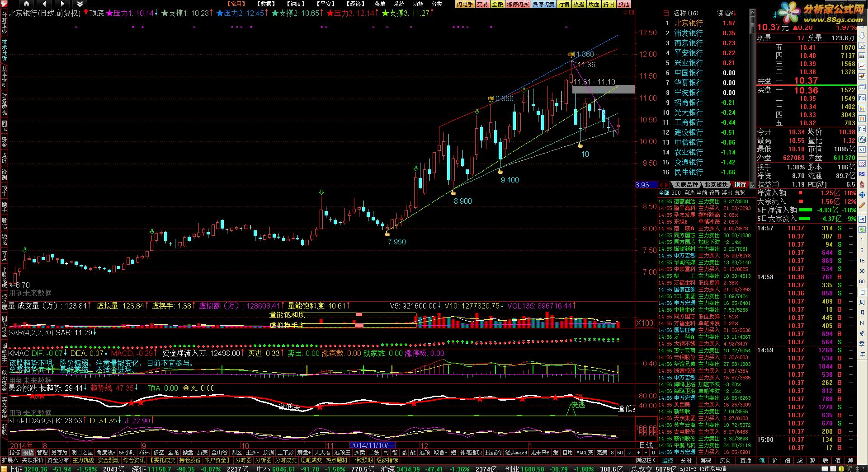This screenshot has width=868, height=472.
Task: Select the 指标 tab below the chart
Action: click(x=15, y=453)
